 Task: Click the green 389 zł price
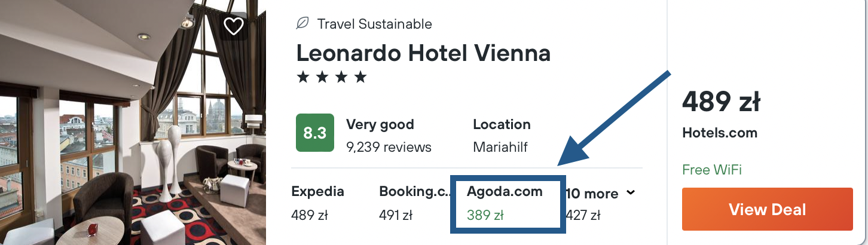click(x=485, y=215)
